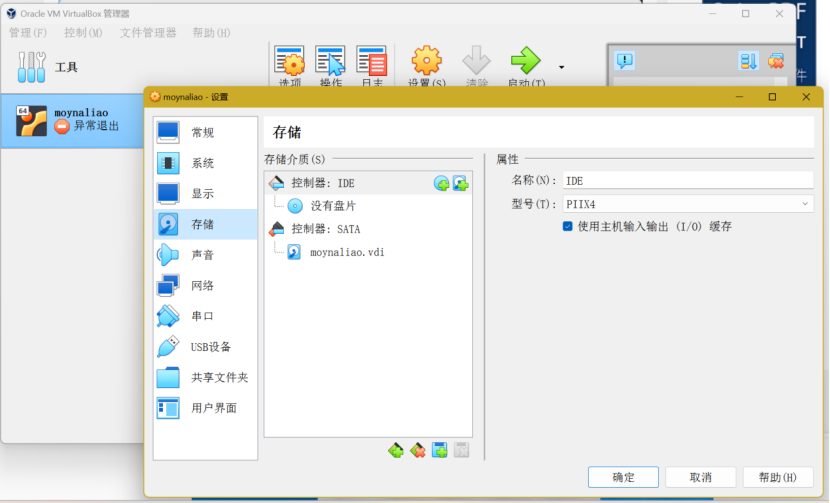Open 管理(F) menu in VirtualBox manager
The height and width of the screenshot is (503, 830).
pos(28,33)
